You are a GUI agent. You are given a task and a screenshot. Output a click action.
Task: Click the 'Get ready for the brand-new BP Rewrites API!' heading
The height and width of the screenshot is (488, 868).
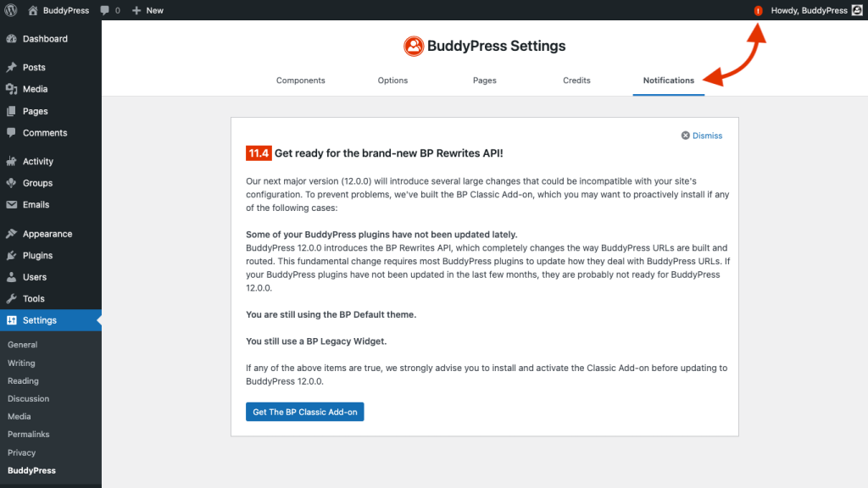388,153
